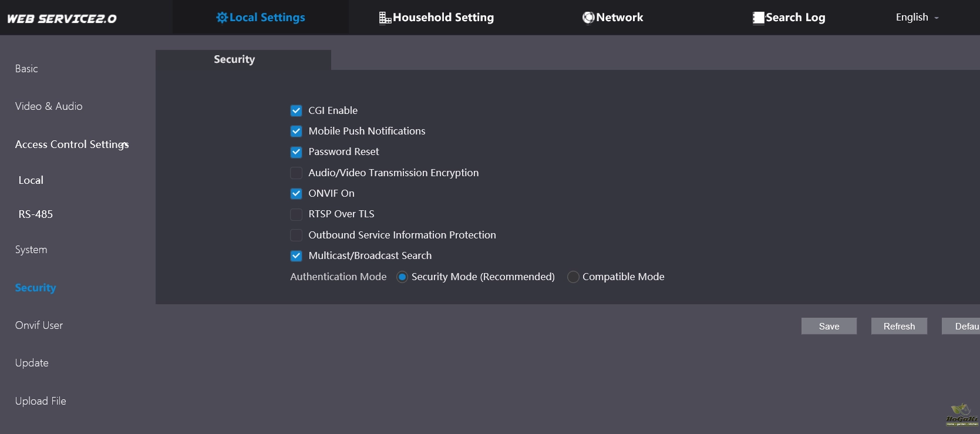Select Compatible Mode radio button

[573, 277]
